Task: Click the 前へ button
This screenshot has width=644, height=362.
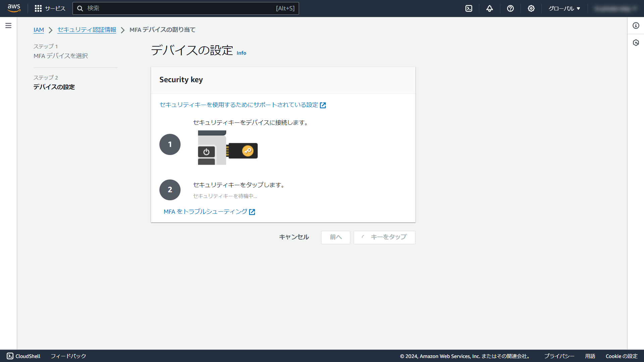Action: 335,237
